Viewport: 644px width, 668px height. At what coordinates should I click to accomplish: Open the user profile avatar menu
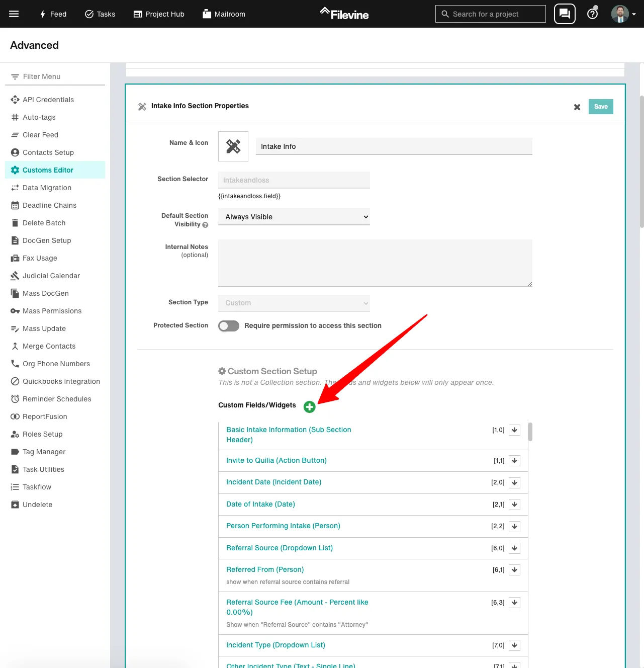pyautogui.click(x=623, y=14)
